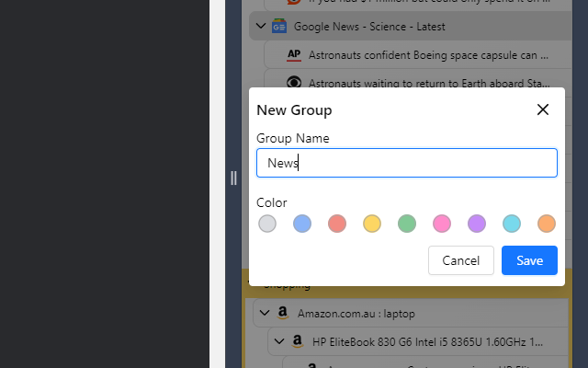Pick the orange color swatch
The width and height of the screenshot is (588, 368).
[x=547, y=224]
